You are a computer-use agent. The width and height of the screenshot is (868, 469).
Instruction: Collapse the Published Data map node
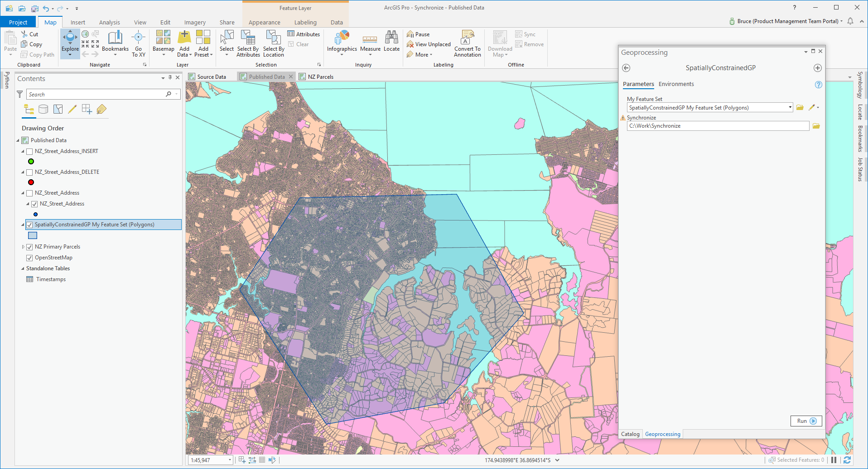[18, 141]
